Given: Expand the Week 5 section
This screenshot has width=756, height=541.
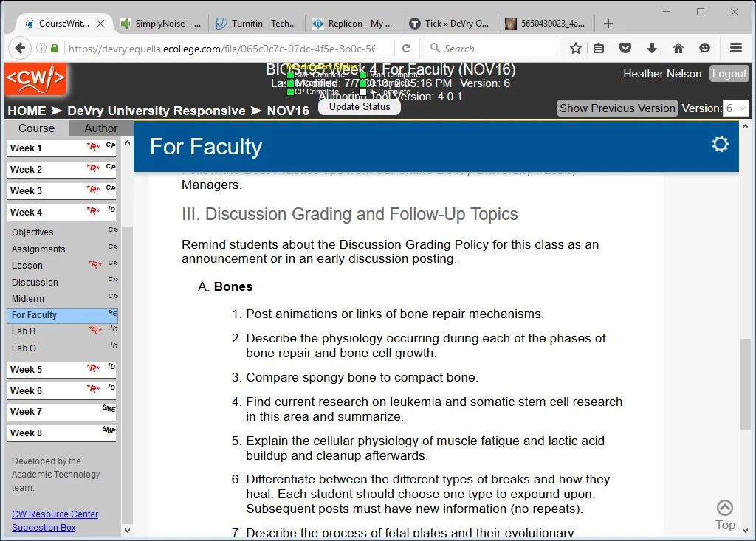Looking at the screenshot, I should tap(62, 369).
